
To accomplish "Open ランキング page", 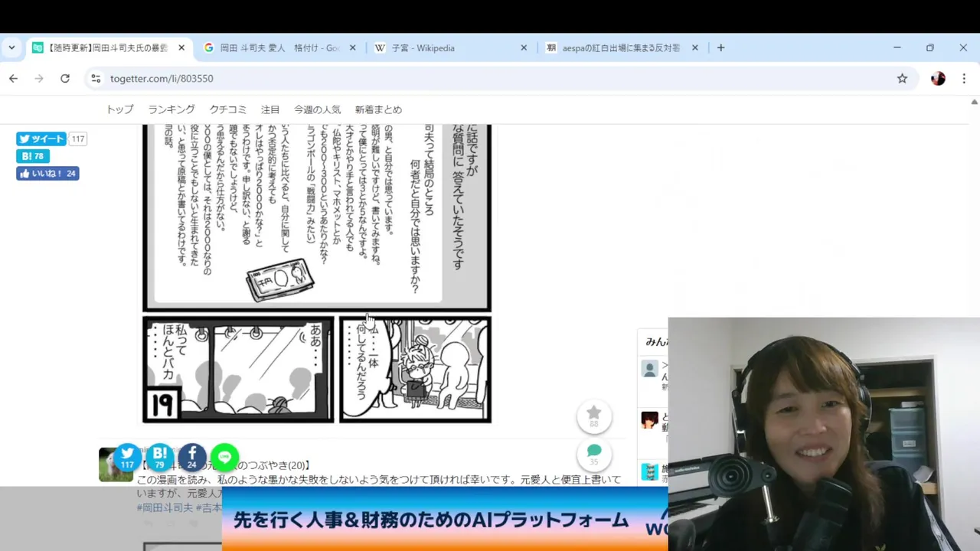I will point(171,109).
